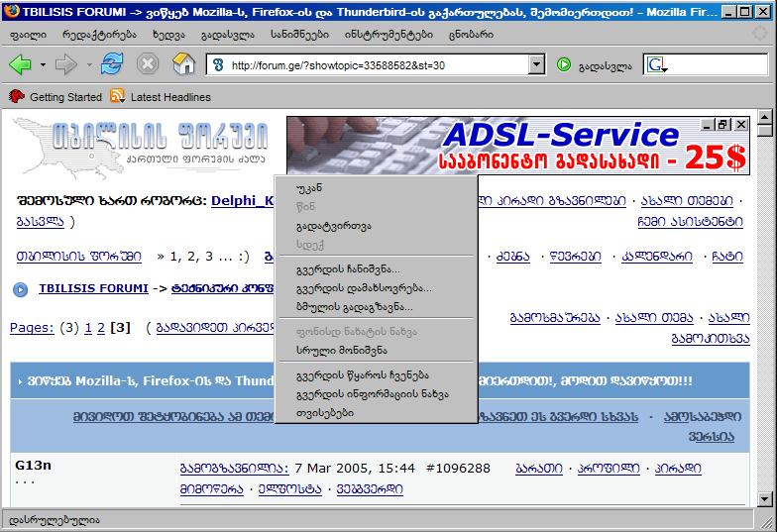The width and height of the screenshot is (777, 532).
Task: Click the გასვლა (logout) link
Action: pyautogui.click(x=41, y=221)
